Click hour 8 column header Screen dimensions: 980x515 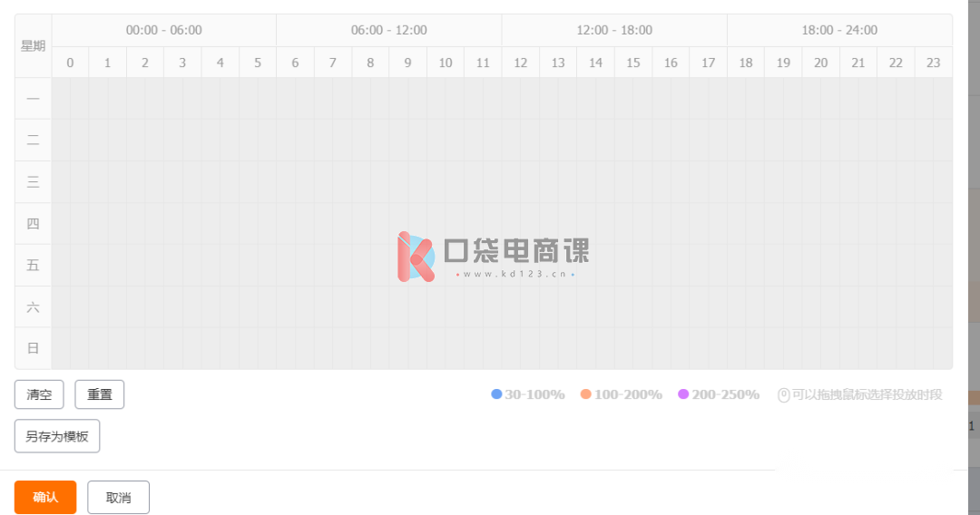pyautogui.click(x=370, y=63)
